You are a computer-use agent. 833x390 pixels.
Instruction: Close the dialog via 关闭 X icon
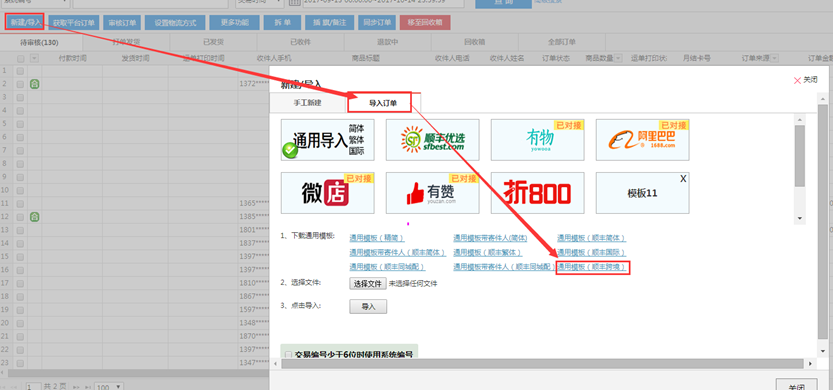point(797,80)
